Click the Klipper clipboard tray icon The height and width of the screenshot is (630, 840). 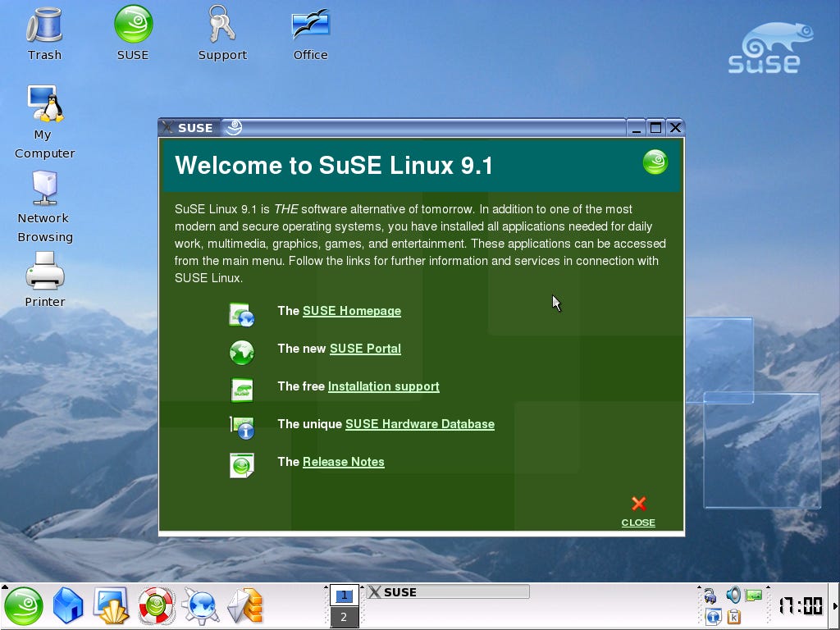click(x=734, y=617)
